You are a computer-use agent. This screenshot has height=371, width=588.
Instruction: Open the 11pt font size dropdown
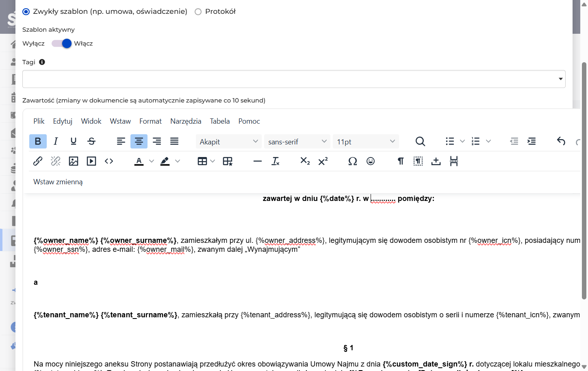[x=366, y=142]
